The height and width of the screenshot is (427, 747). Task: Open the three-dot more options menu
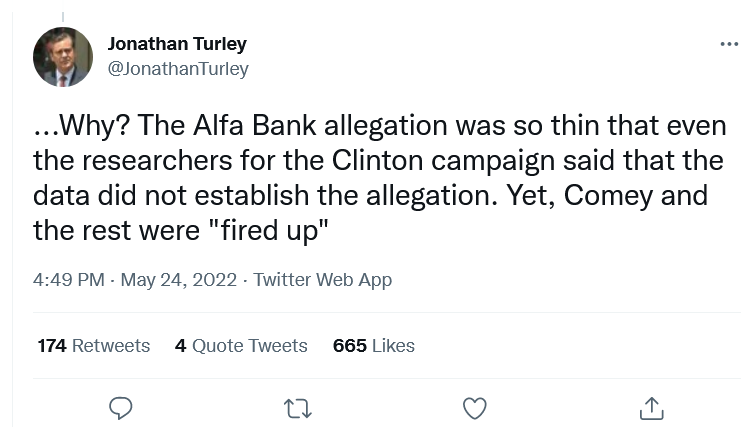(x=729, y=44)
